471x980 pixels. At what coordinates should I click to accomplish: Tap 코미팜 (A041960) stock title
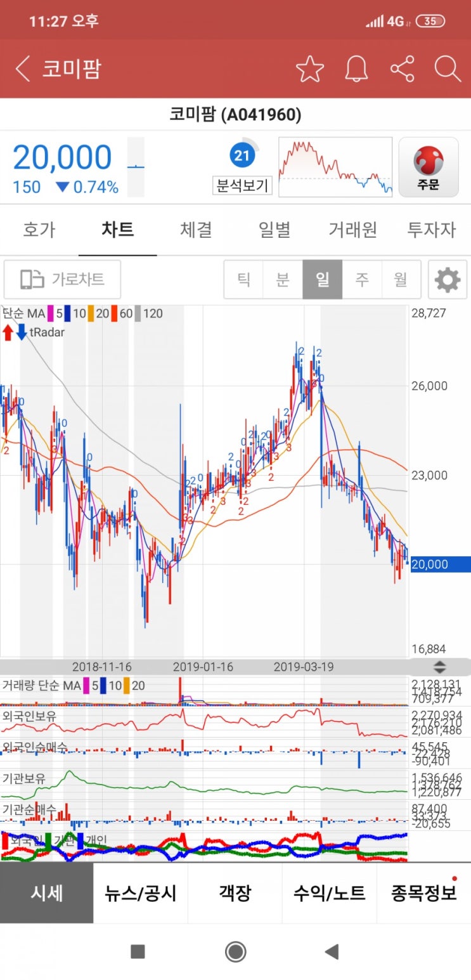(235, 115)
